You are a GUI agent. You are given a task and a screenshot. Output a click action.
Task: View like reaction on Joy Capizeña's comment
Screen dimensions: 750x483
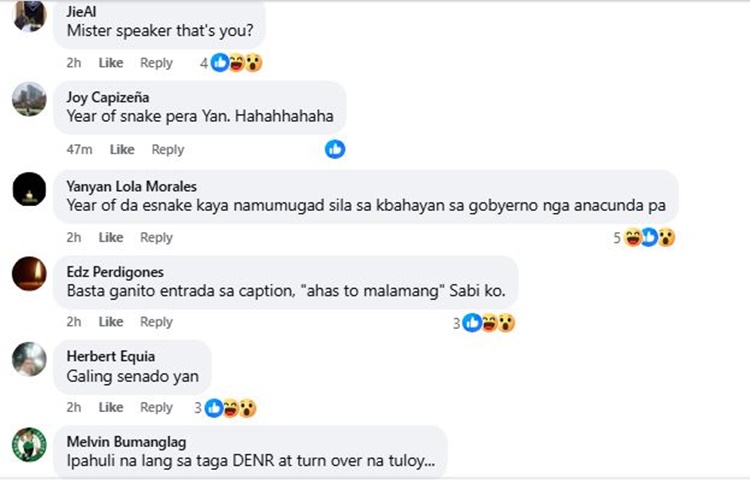335,149
